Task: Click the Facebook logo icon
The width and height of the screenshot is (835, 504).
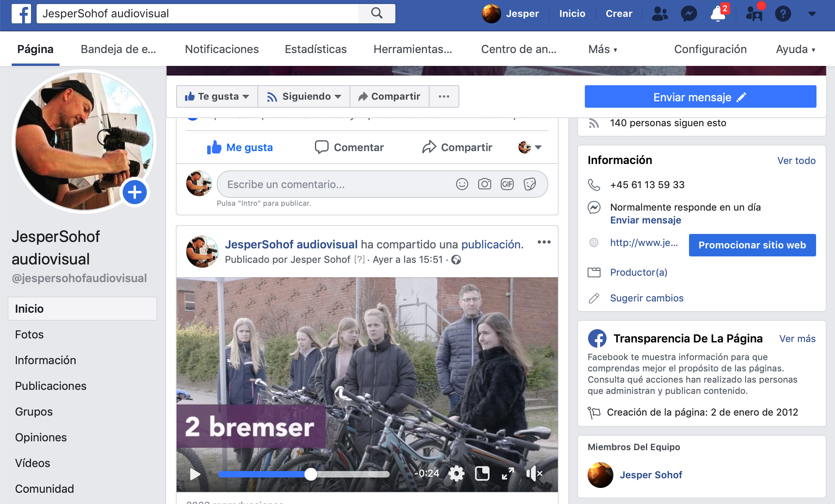Action: pyautogui.click(x=21, y=14)
